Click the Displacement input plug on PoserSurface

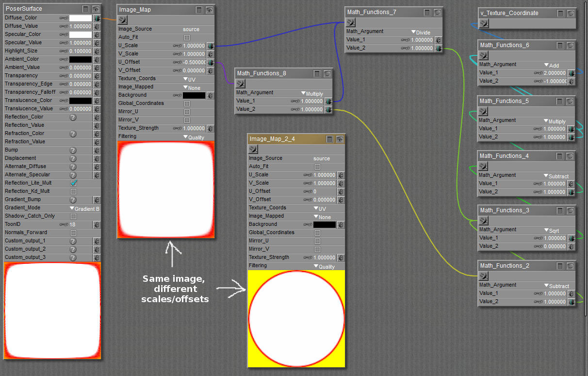click(x=97, y=158)
